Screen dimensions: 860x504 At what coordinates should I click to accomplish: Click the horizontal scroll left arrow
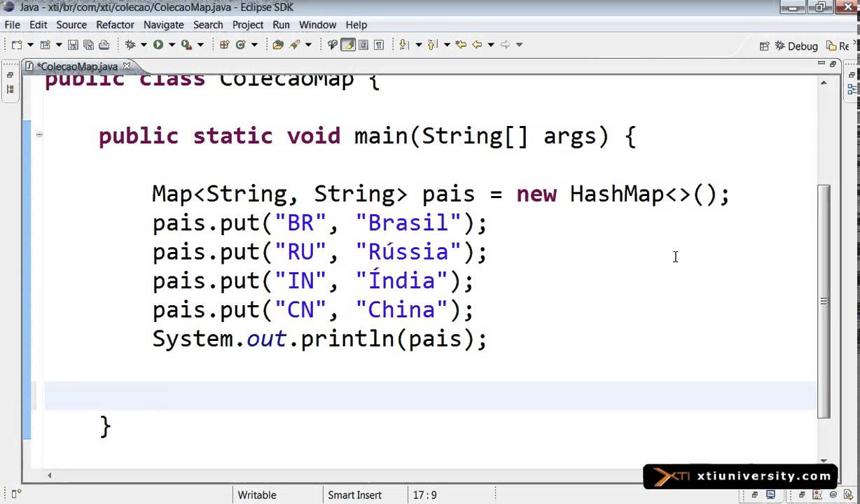tap(49, 475)
